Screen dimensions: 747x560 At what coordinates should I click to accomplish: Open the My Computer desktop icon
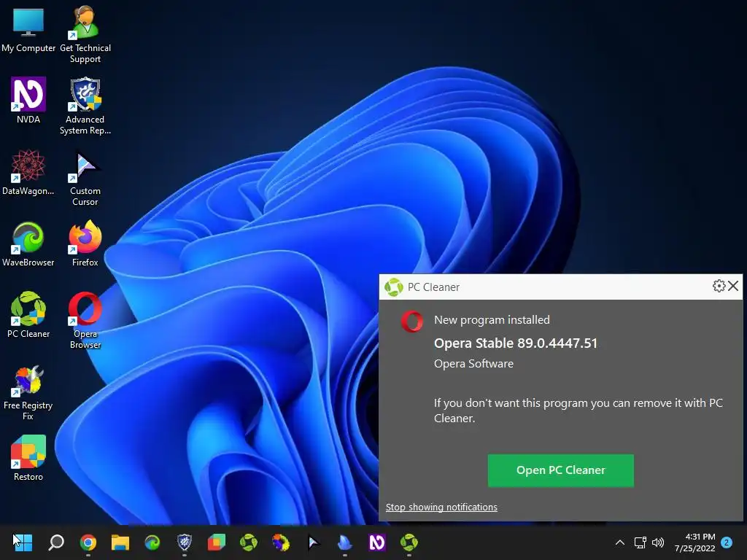pos(28,31)
